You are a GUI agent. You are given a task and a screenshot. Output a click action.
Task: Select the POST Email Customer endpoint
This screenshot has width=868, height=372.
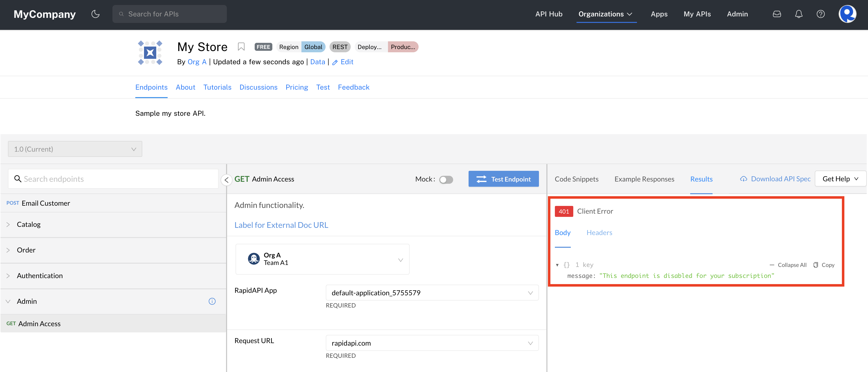click(x=113, y=203)
